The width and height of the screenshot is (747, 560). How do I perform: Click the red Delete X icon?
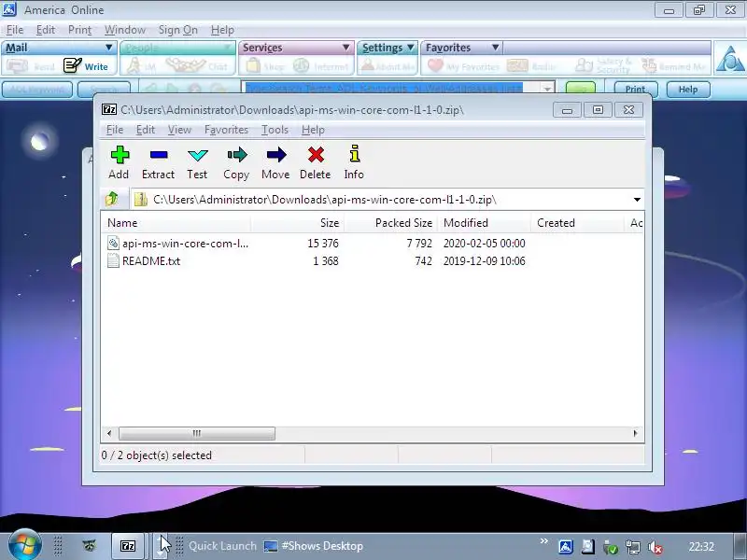[316, 155]
